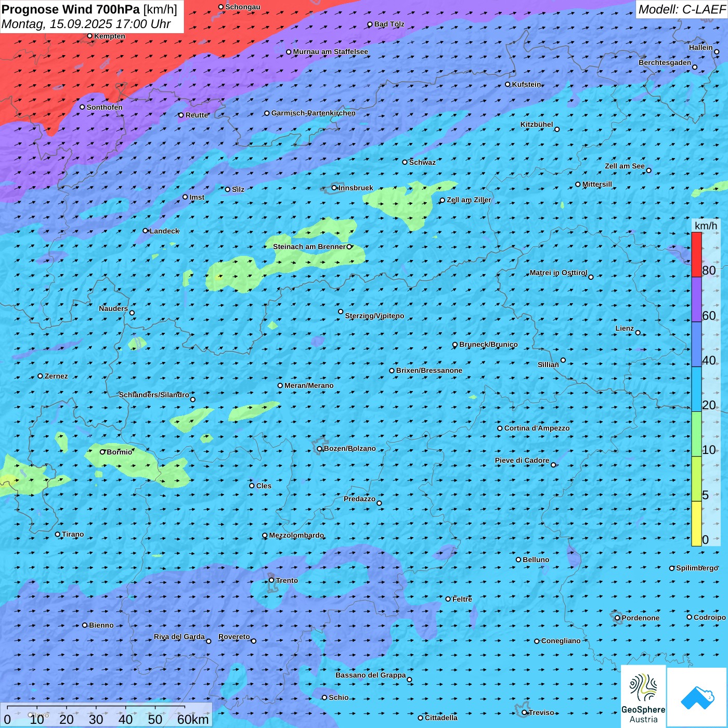728x728 pixels.
Task: Click the Bienno city marker
Action: pos(85,625)
